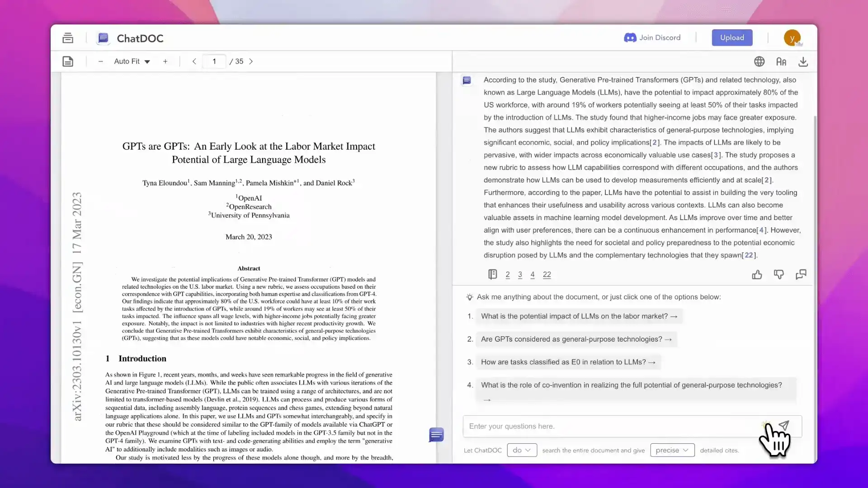Give the AI answer a thumbs up
Image resolution: width=868 pixels, height=488 pixels.
[x=758, y=274]
